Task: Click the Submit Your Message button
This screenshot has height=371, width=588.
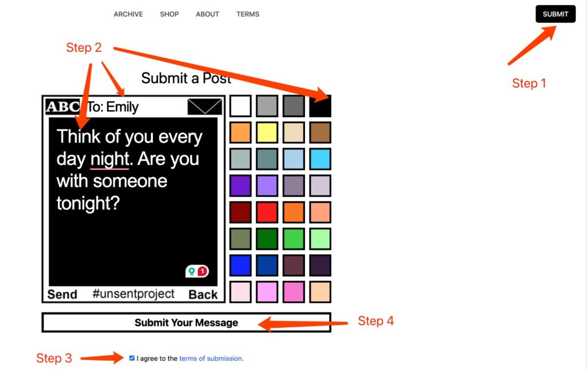Action: (x=186, y=323)
